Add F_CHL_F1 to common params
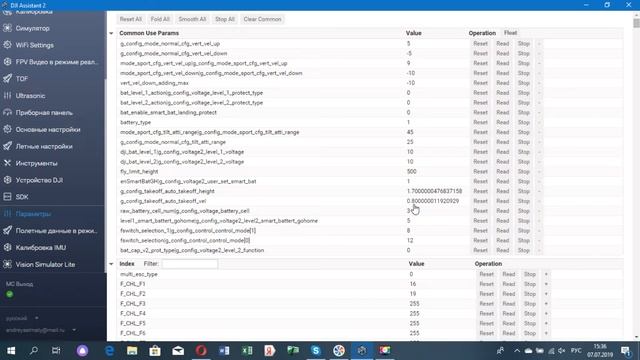Viewport: 640px width, 360px height. point(546,284)
